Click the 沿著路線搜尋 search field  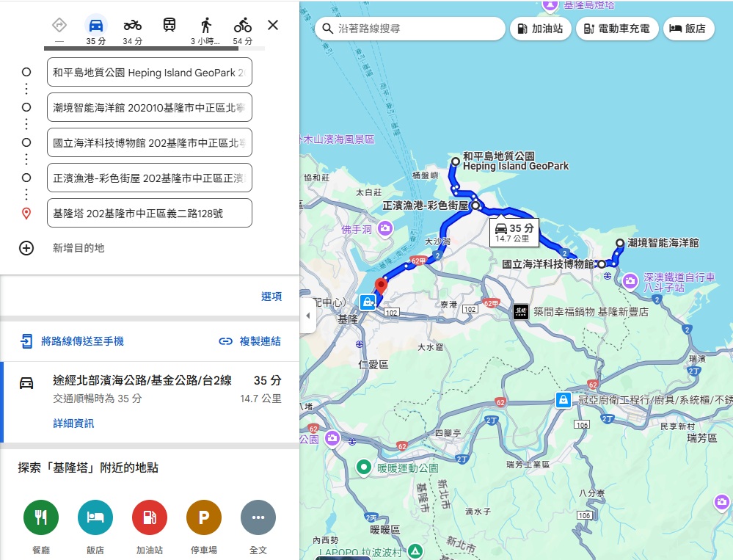[x=410, y=29]
